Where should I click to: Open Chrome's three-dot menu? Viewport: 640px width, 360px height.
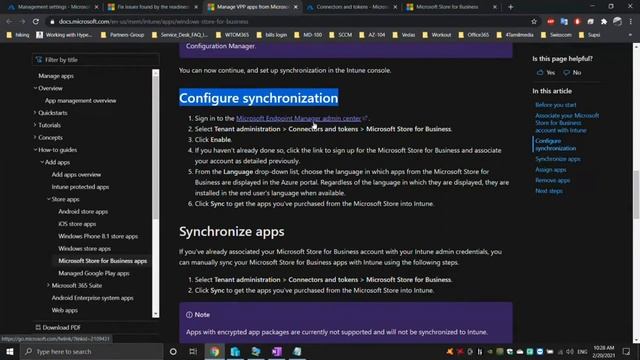[631, 21]
